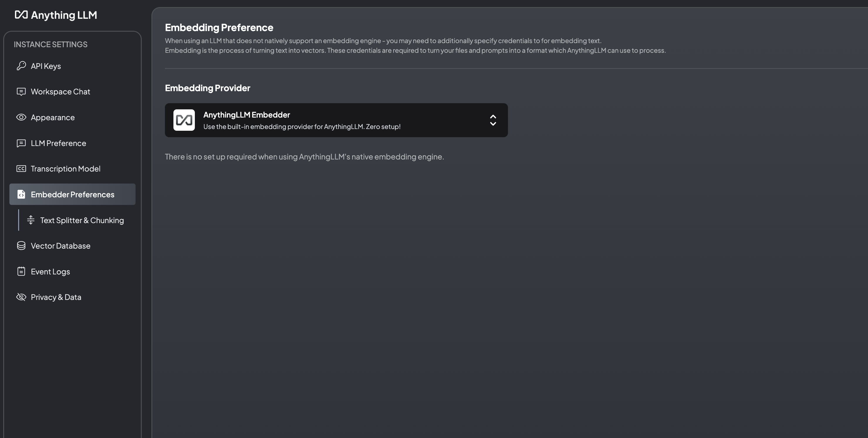This screenshot has height=438, width=868.
Task: Click the Anything LLM logo icon
Action: click(x=21, y=14)
